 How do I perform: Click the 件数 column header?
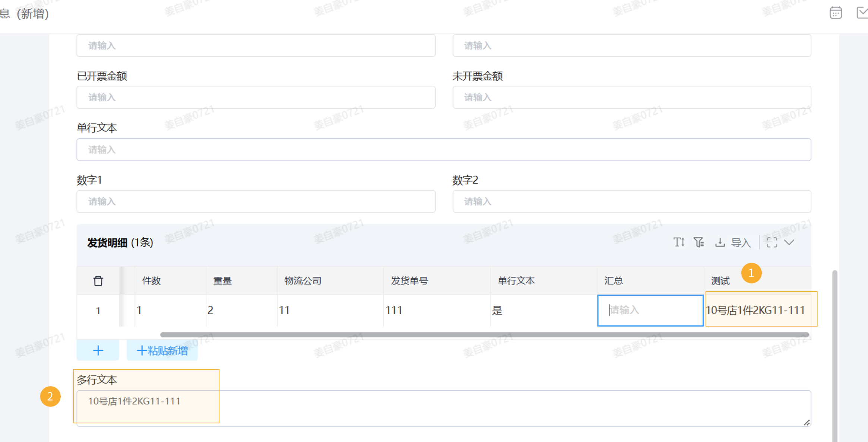point(170,281)
